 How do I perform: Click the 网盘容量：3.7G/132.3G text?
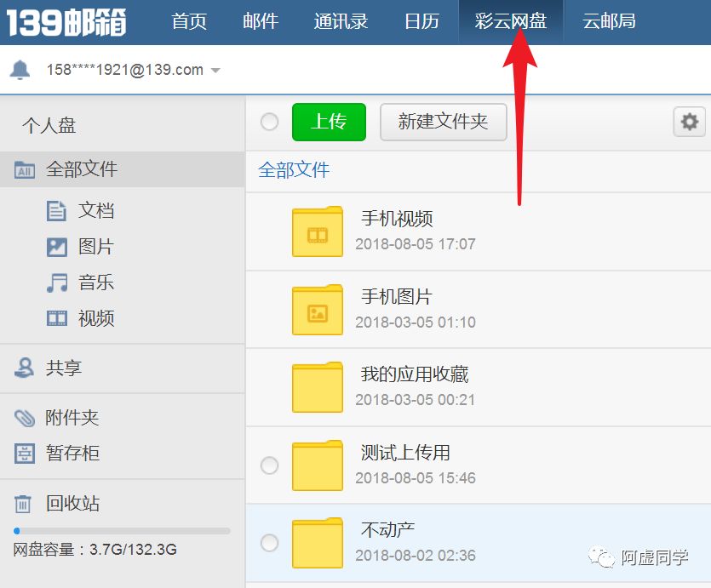[95, 550]
